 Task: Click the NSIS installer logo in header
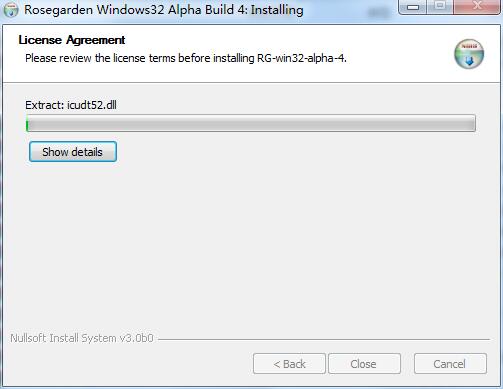[x=469, y=54]
